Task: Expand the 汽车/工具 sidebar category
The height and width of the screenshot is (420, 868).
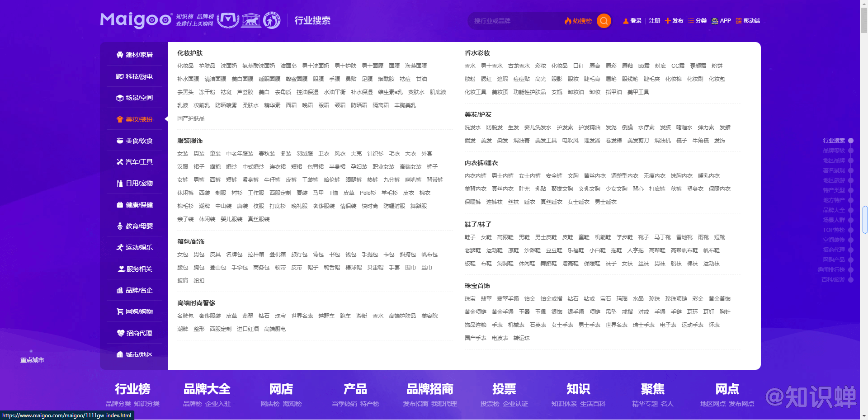Action: pos(134,162)
